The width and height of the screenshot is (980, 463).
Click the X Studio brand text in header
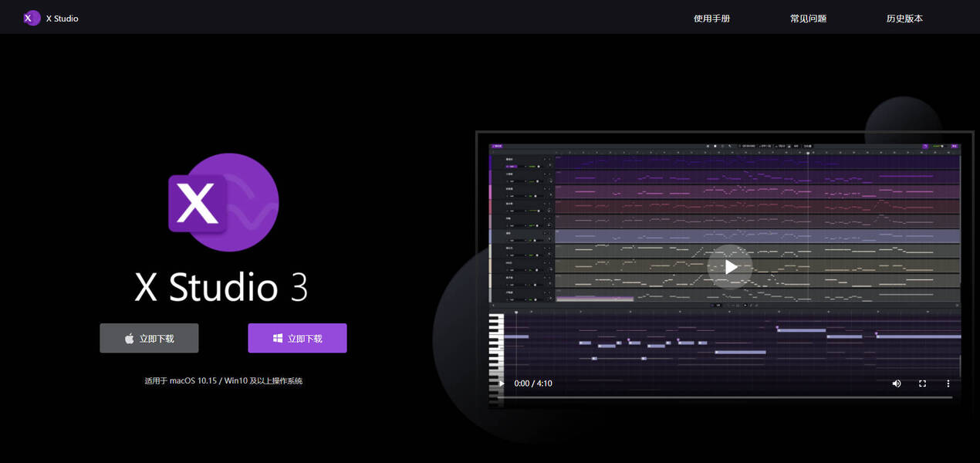click(63, 19)
